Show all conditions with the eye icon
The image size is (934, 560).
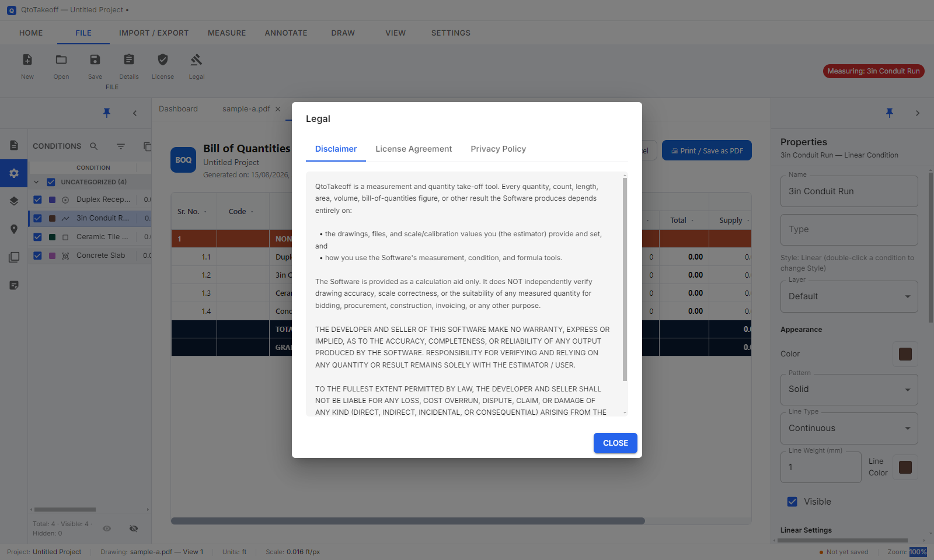point(107,528)
